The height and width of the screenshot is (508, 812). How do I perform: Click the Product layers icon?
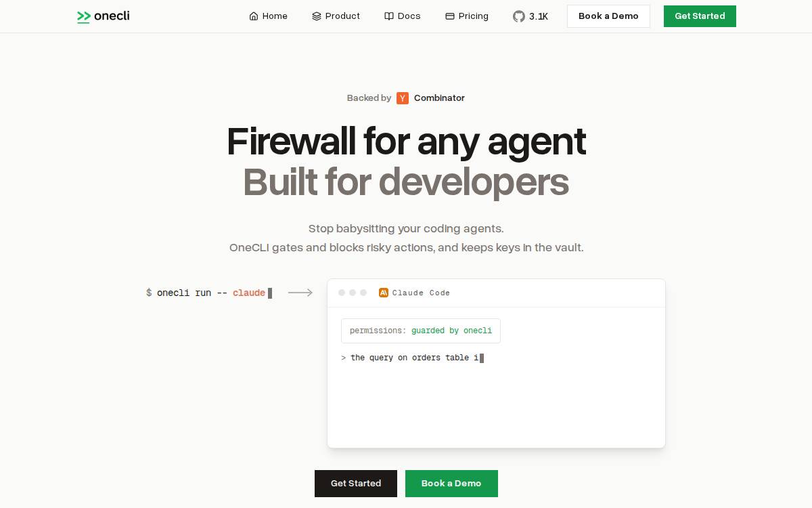point(317,16)
